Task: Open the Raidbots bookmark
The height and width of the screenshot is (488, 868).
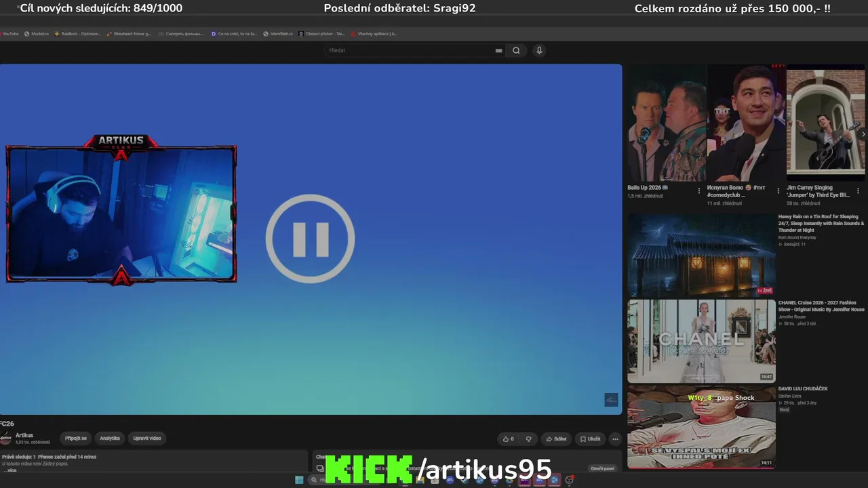Action: click(77, 34)
